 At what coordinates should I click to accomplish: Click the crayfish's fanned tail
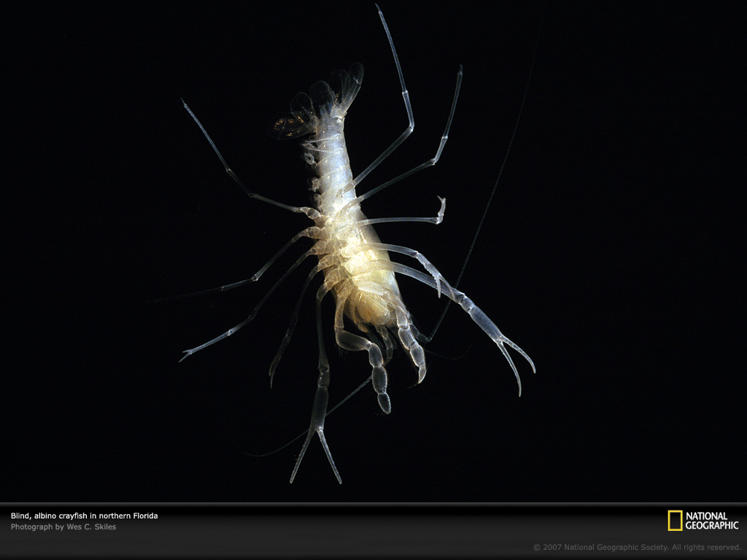click(321, 102)
